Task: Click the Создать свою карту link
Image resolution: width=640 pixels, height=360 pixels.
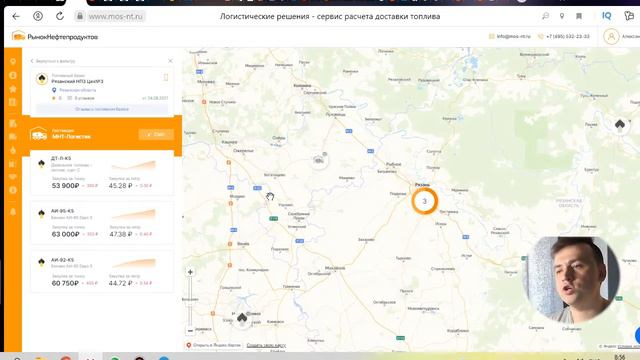Action: click(266, 345)
